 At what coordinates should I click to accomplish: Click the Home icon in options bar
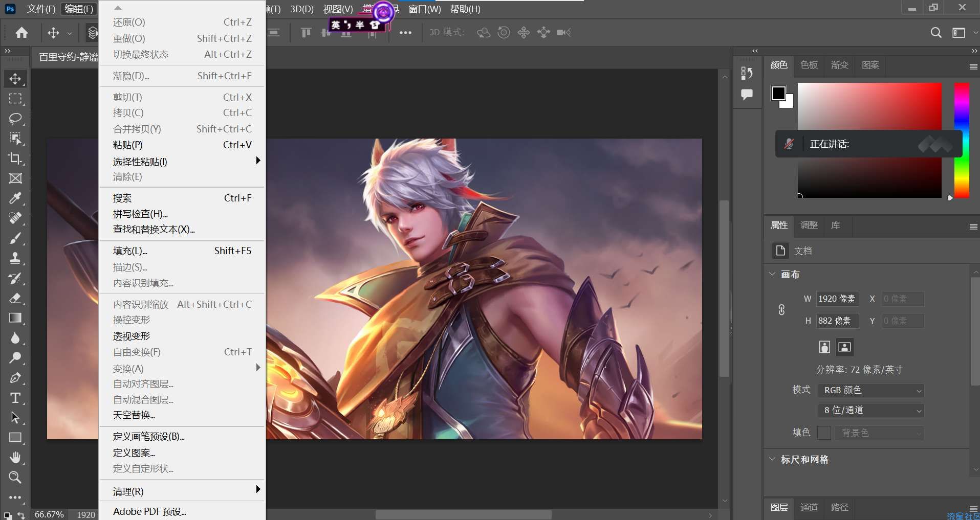coord(21,33)
